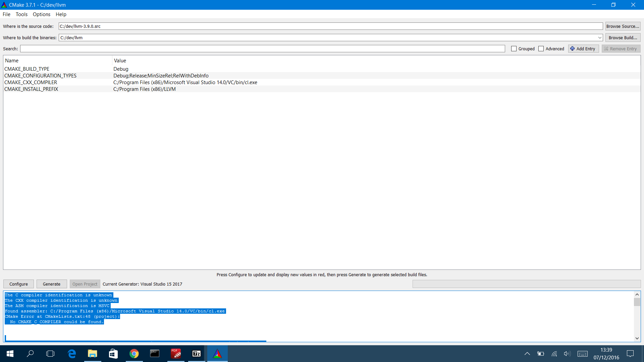Open the Tools menu
The height and width of the screenshot is (362, 644).
[21, 14]
